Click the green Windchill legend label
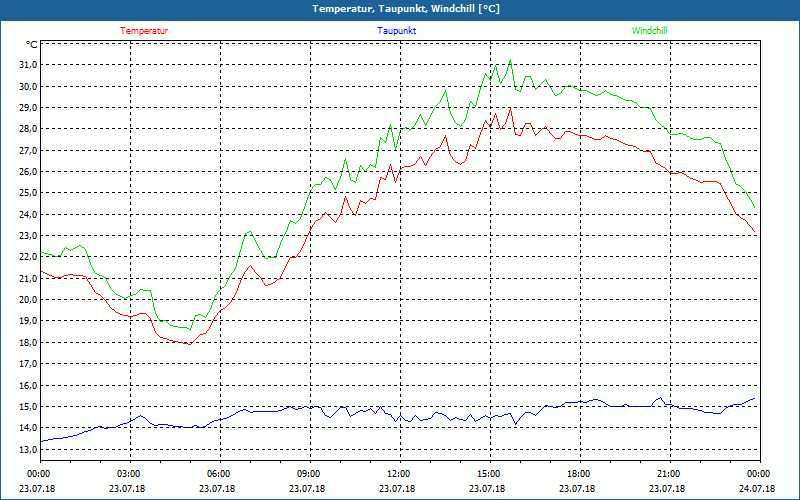 pyautogui.click(x=649, y=31)
